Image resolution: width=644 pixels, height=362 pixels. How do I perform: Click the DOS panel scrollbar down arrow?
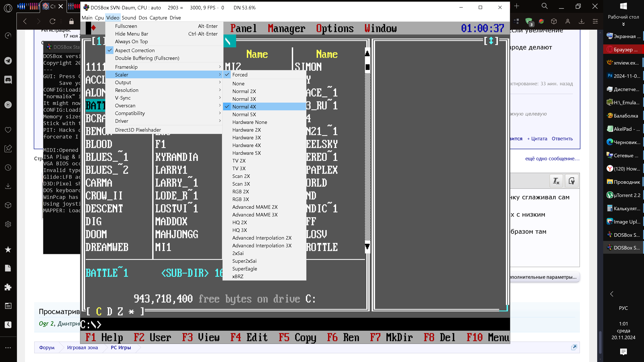(x=367, y=246)
